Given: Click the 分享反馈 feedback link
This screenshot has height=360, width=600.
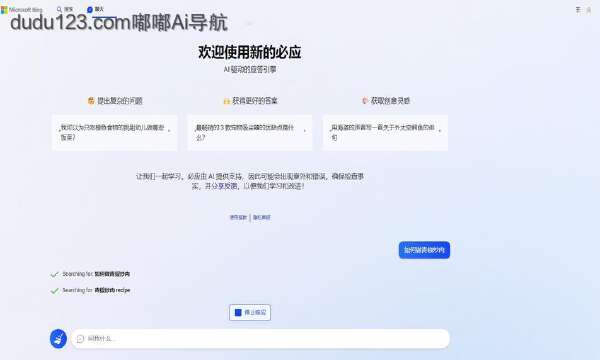Looking at the screenshot, I should [x=225, y=186].
